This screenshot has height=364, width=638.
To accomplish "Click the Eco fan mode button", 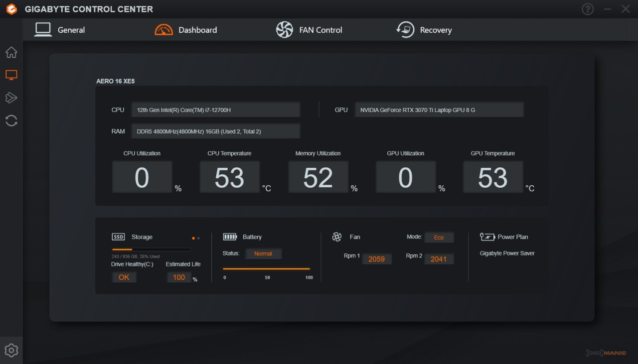I will (x=439, y=238).
